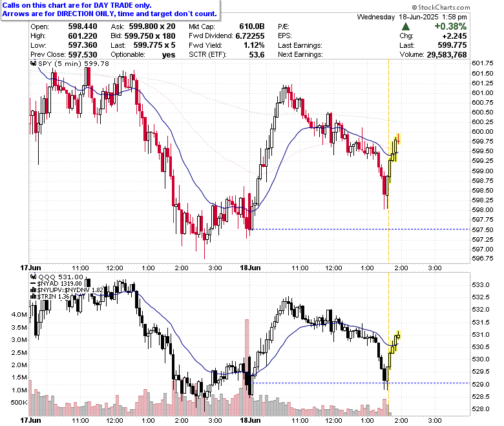The height and width of the screenshot is (426, 504).
Task: Click the 'Arrows are for DIRECTION ONLY' line
Action: click(x=109, y=14)
